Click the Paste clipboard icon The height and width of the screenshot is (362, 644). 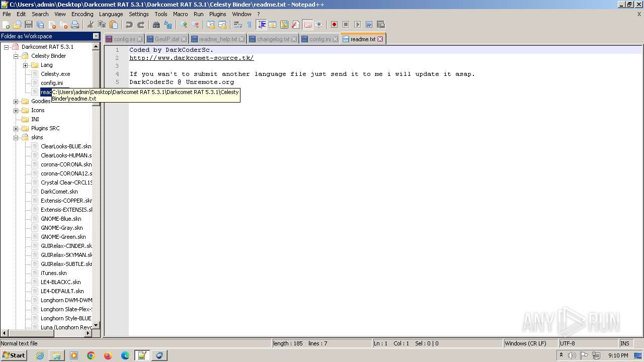[x=114, y=25]
